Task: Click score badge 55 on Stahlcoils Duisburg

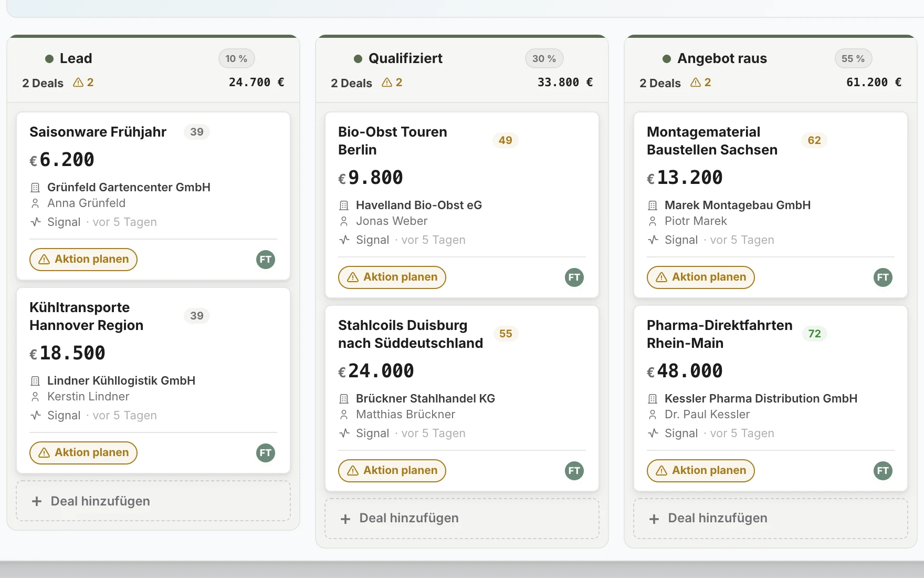Action: [506, 334]
